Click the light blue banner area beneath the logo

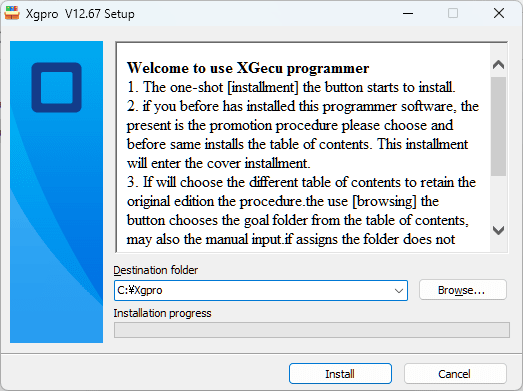click(x=57, y=227)
